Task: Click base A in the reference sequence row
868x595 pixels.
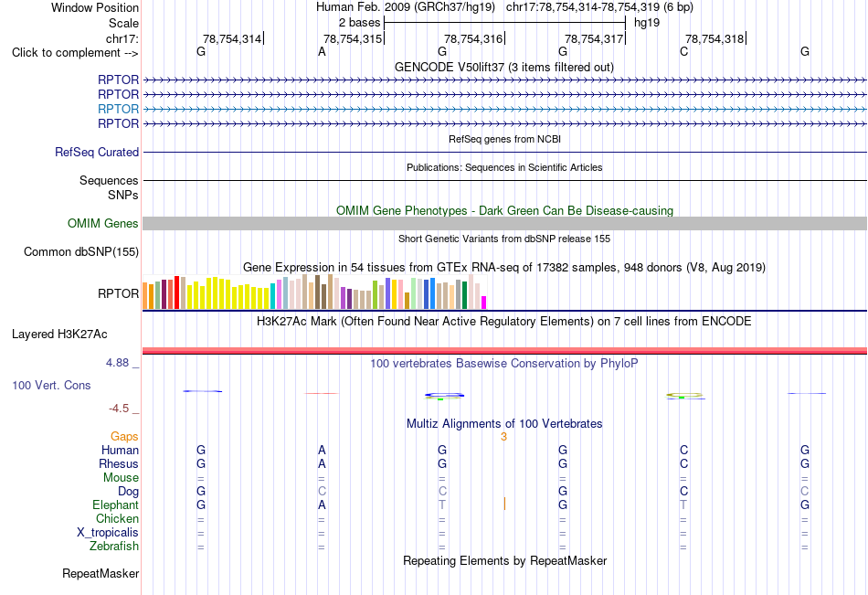Action: coord(322,51)
